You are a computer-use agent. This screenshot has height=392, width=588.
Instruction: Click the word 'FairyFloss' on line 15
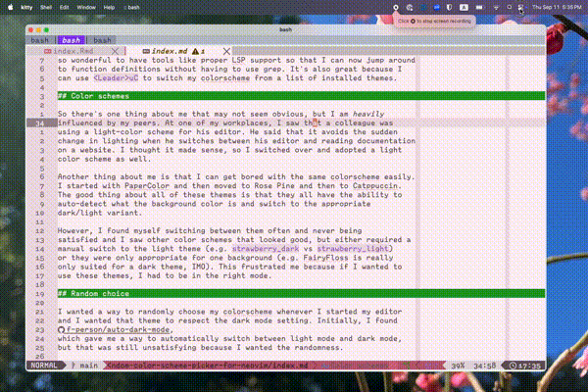tap(325, 258)
